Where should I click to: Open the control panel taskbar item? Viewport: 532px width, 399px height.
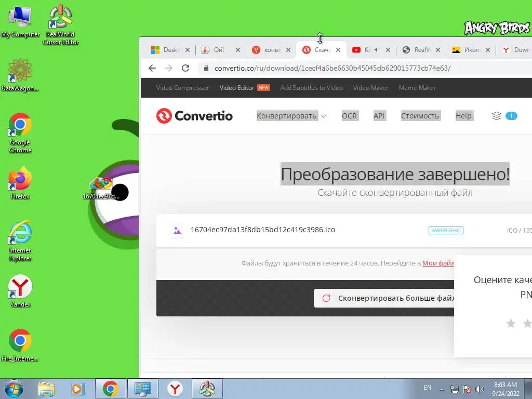tap(142, 389)
